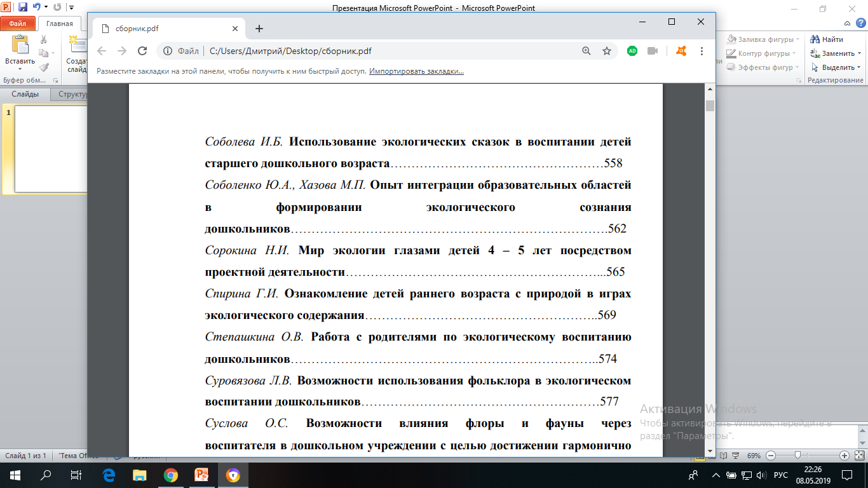Expand the Вставить paste options arrow

tap(20, 68)
